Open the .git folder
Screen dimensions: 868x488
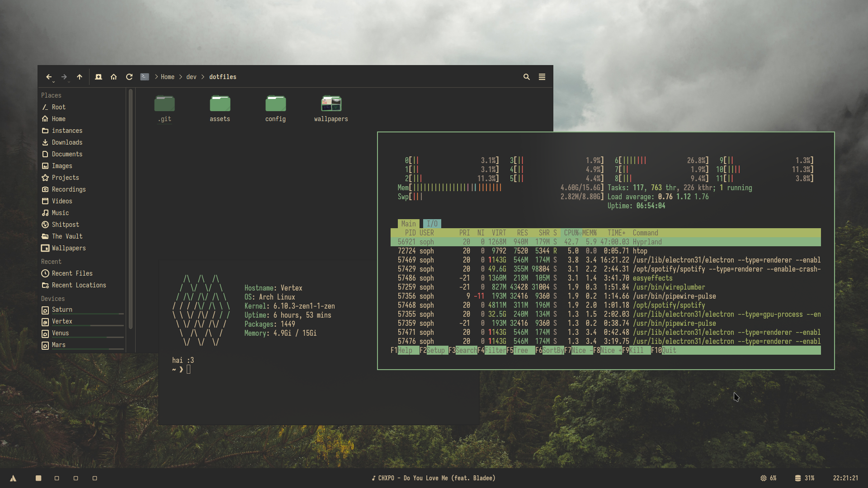pos(165,109)
